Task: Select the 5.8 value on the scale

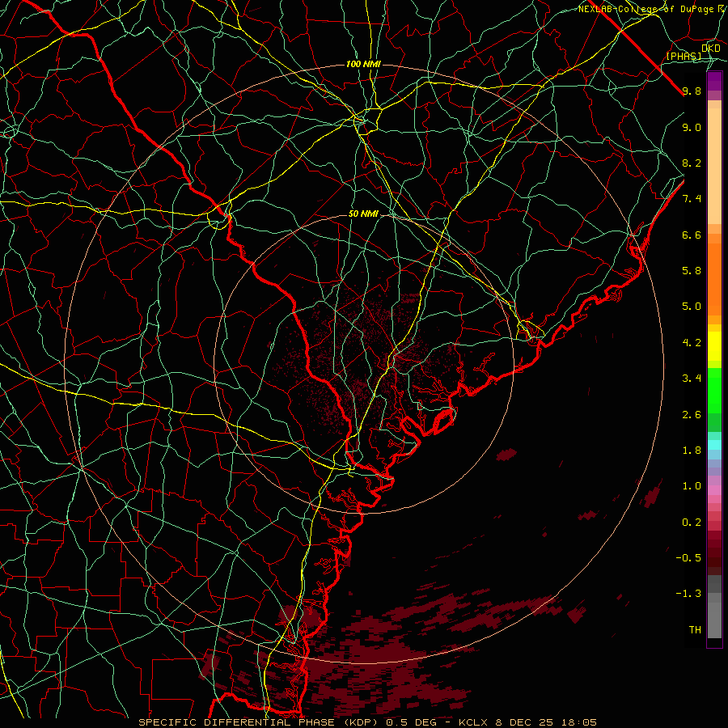Action: click(x=692, y=271)
